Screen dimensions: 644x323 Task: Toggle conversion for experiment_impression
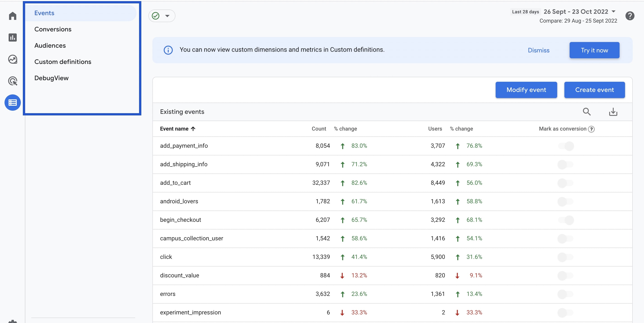pos(566,313)
